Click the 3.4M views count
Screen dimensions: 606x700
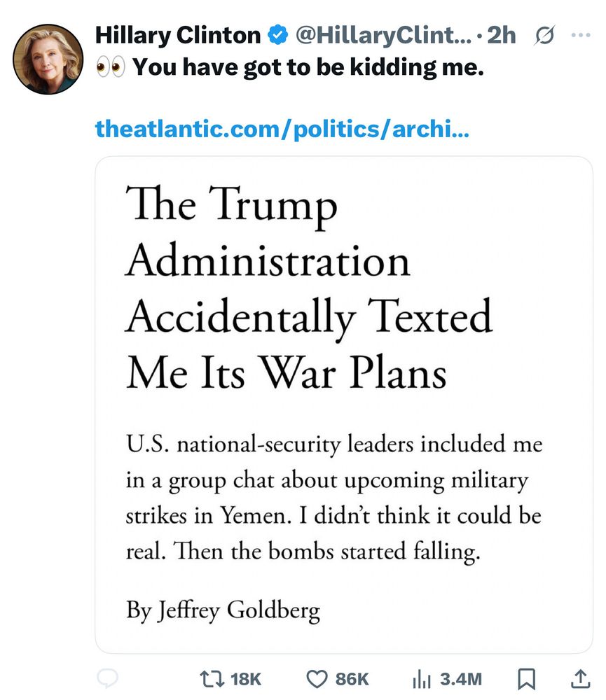click(x=461, y=678)
